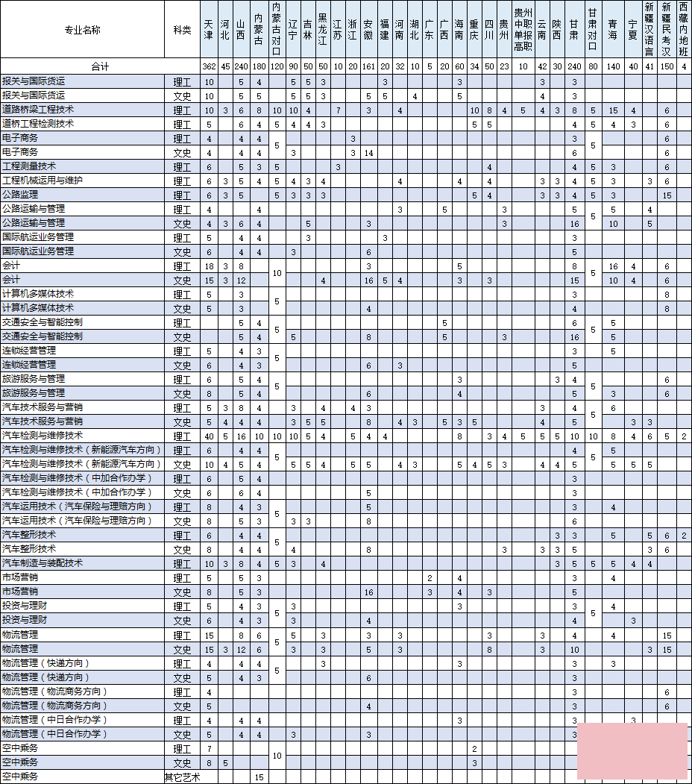Select the 甘肃对口 column header
The width and height of the screenshot is (692, 784).
click(593, 30)
